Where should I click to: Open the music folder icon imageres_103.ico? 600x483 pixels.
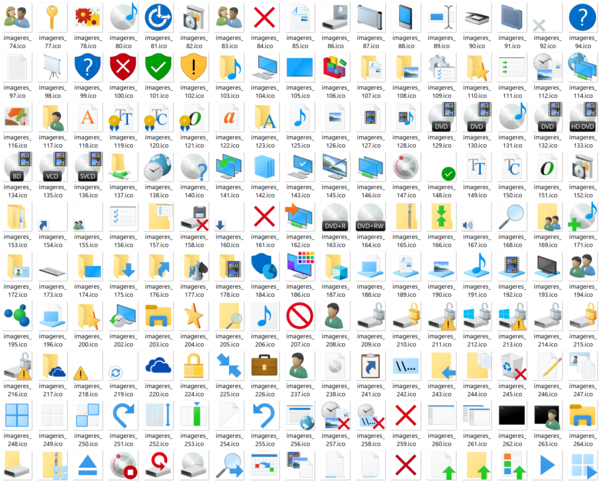click(229, 67)
